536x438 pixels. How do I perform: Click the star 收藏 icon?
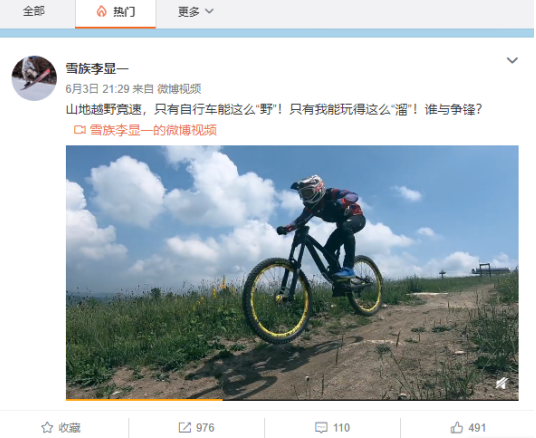pyautogui.click(x=47, y=428)
